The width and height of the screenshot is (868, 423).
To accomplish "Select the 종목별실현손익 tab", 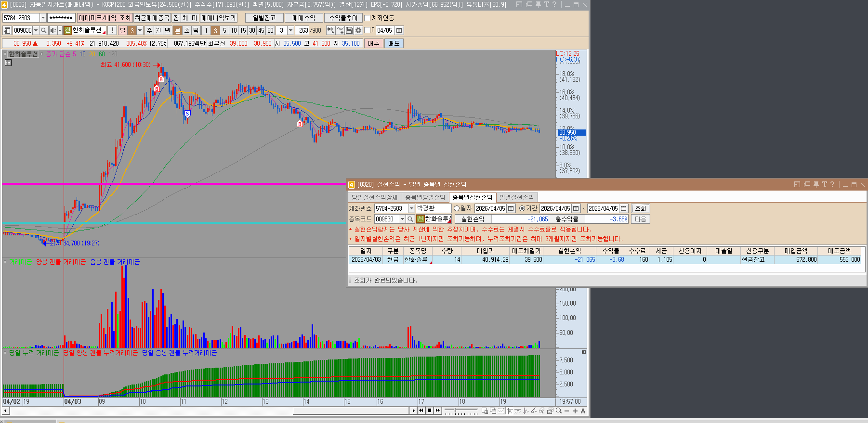I will (x=473, y=197).
